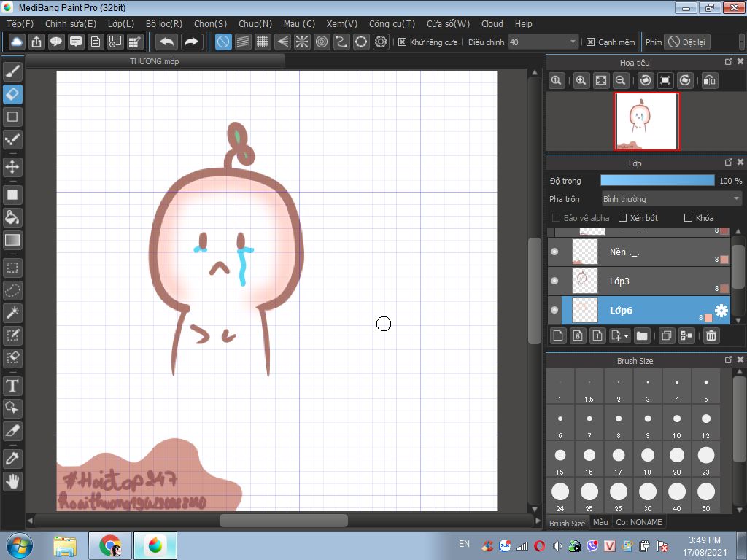Click the export share icon
The width and height of the screenshot is (747, 560).
coord(36,42)
